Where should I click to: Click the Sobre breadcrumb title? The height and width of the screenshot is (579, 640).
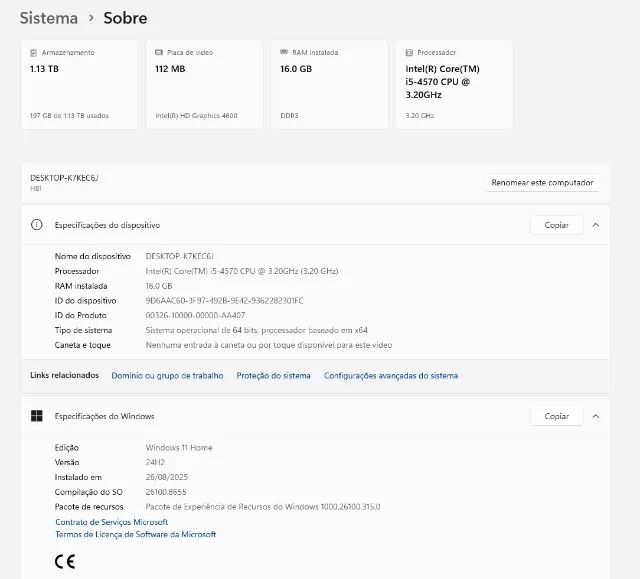click(125, 18)
